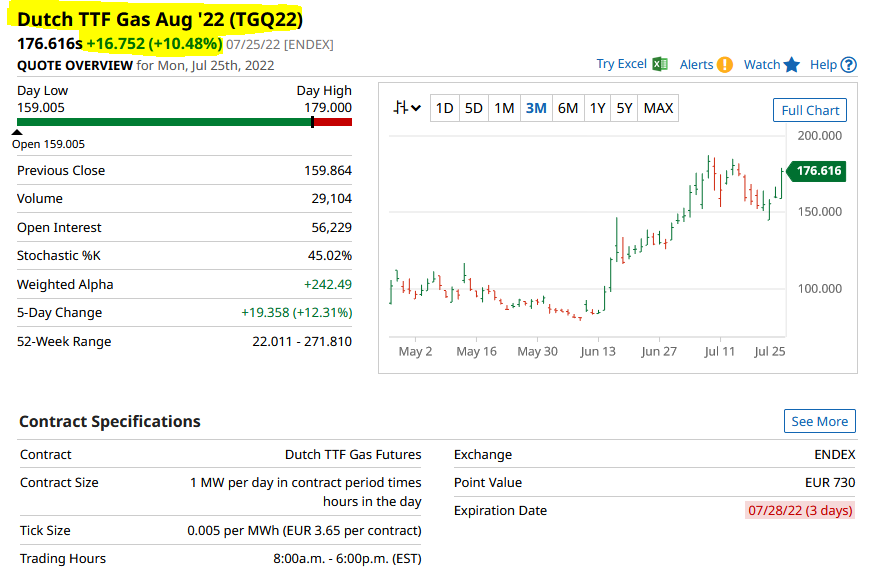Viewport: 876px width, 573px height.
Task: Click the Weighted Alpha value +242.49
Action: (x=328, y=284)
